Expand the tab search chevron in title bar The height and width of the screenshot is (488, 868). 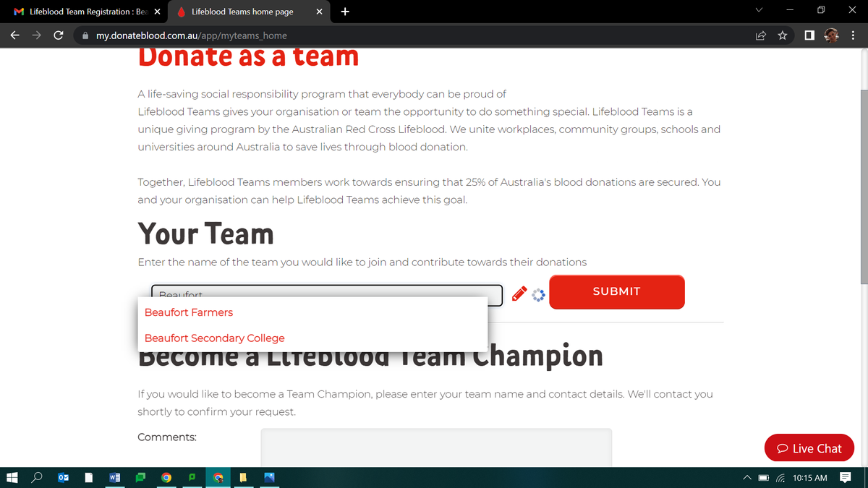point(757,12)
